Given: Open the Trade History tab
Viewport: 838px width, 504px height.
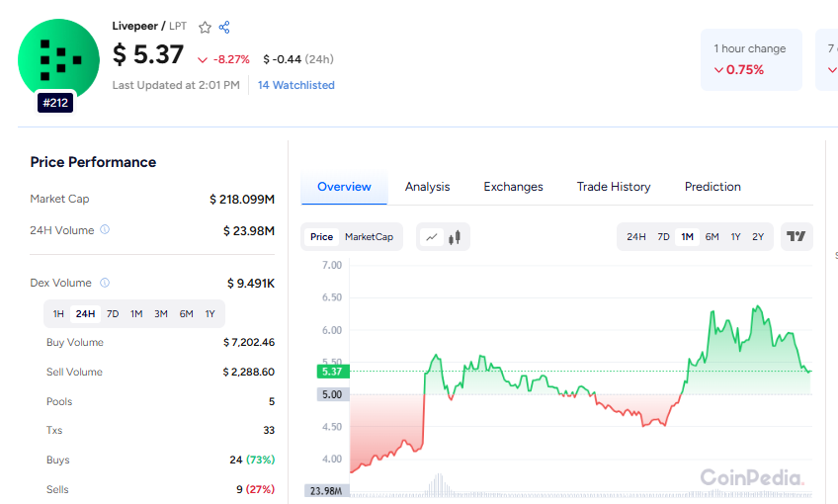Looking at the screenshot, I should click(x=614, y=187).
